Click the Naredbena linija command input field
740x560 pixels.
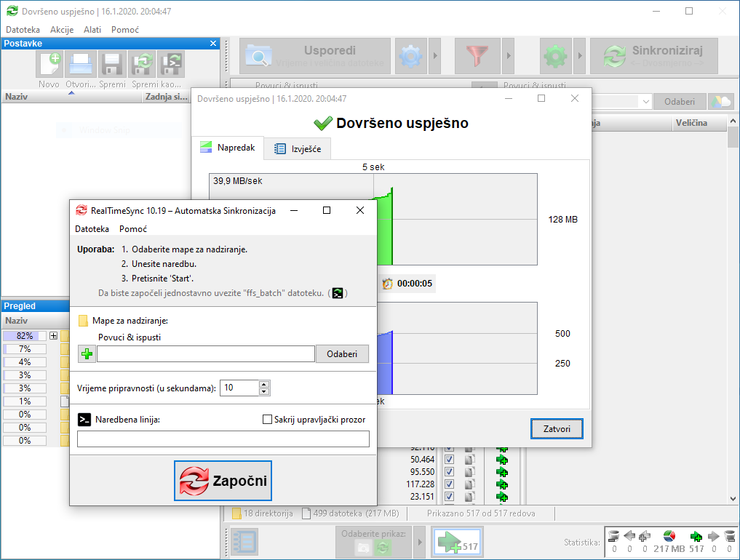(223, 439)
